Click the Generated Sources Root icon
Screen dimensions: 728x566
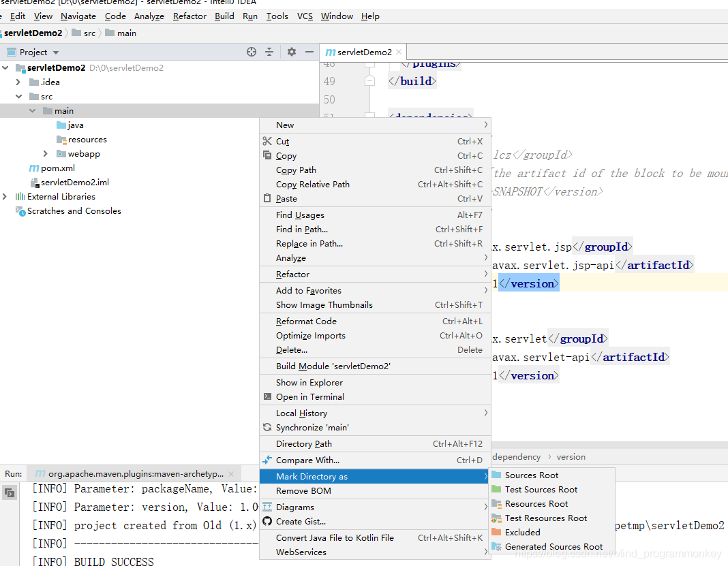click(x=496, y=546)
